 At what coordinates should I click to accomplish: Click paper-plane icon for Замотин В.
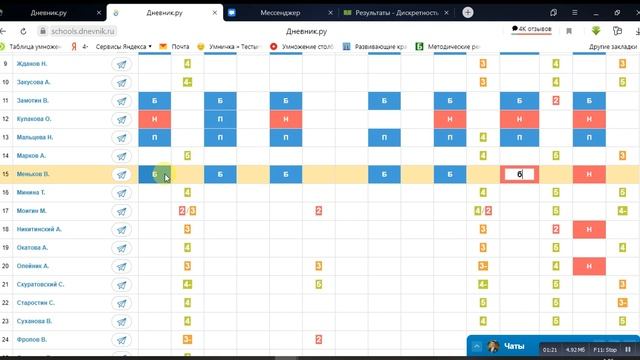[122, 101]
